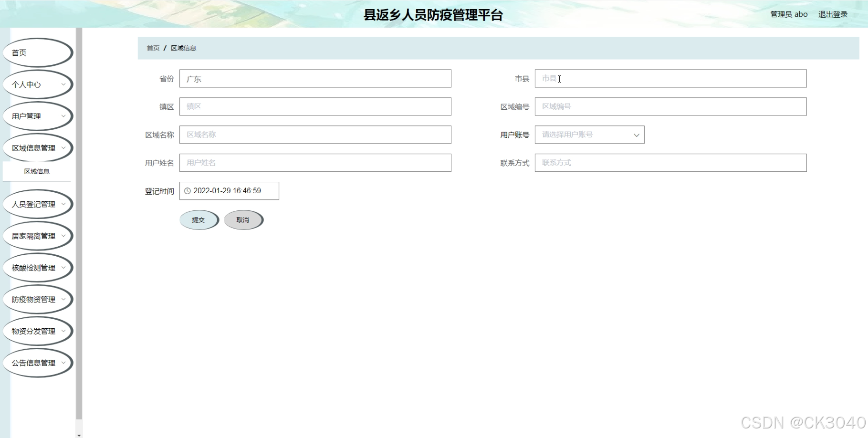Select the 区域信息 submenu item
Screen dimensions: 868x438
tap(37, 171)
